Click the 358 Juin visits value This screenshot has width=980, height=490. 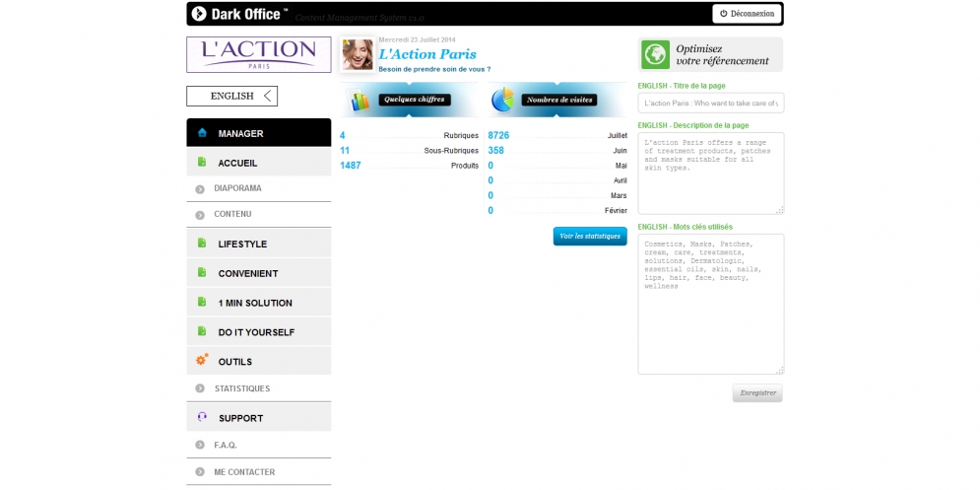495,150
